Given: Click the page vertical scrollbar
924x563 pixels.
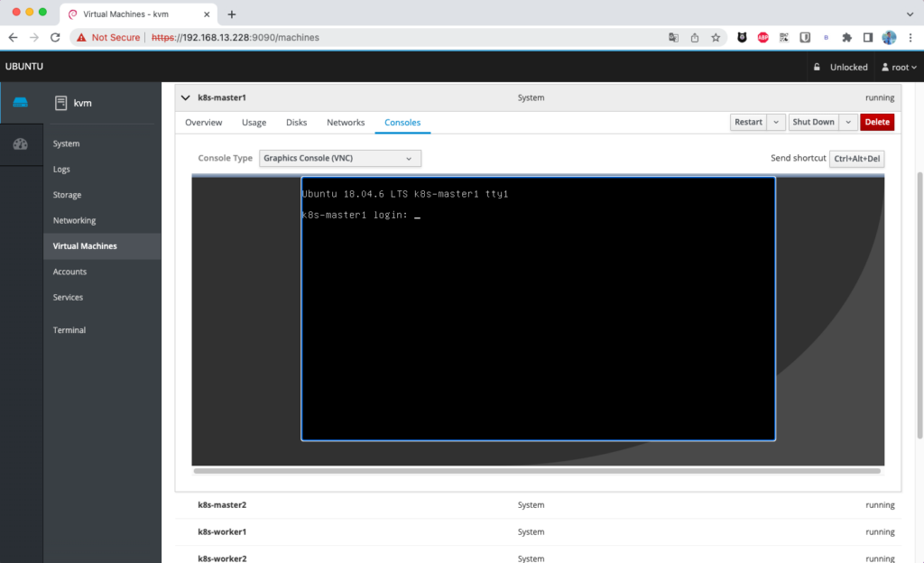Looking at the screenshot, I should tap(919, 304).
